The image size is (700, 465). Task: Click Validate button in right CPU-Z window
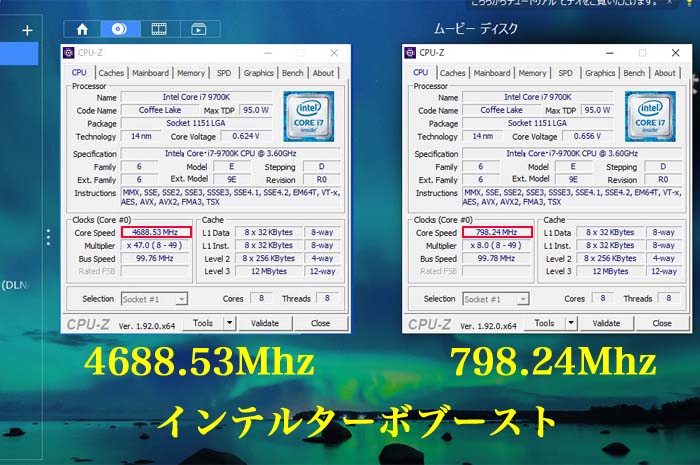[x=606, y=323]
